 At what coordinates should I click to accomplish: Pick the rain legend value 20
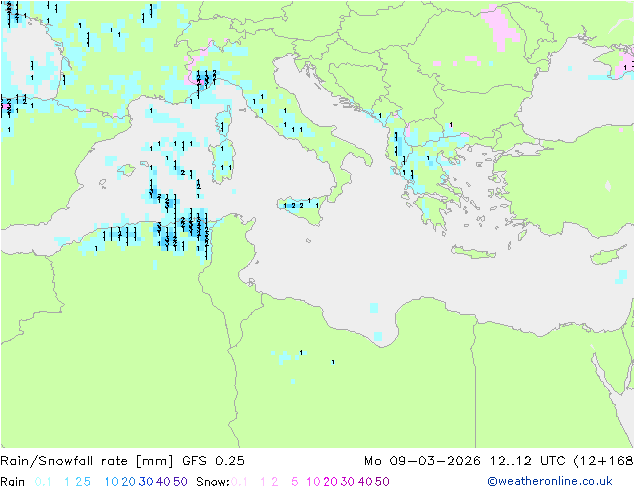pos(128,482)
